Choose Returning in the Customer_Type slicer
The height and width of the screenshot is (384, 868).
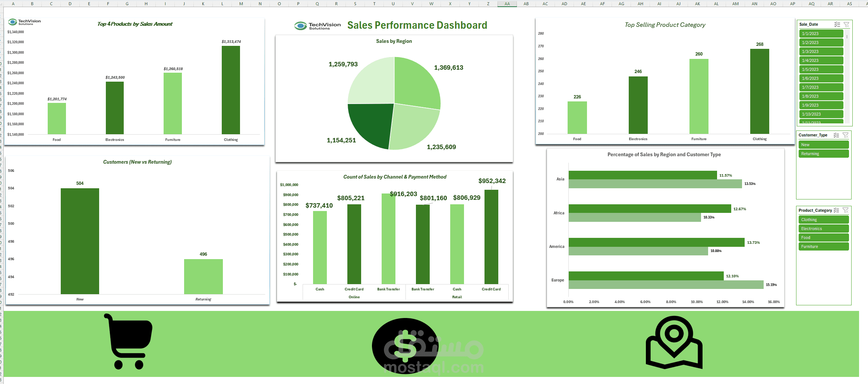(x=824, y=154)
